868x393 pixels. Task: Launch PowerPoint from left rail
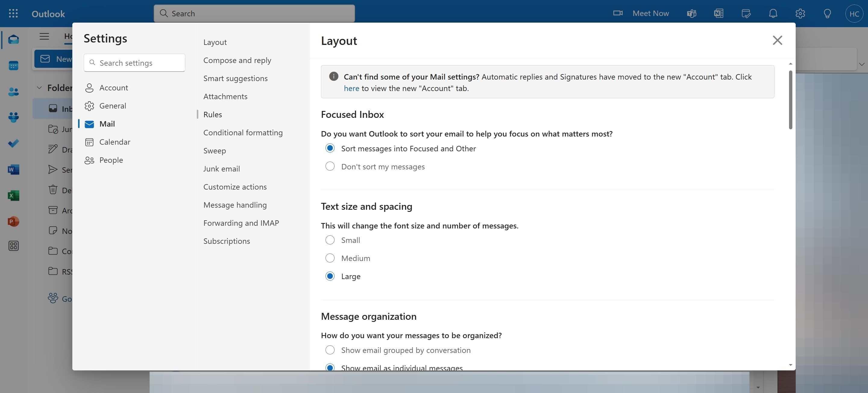point(14,222)
